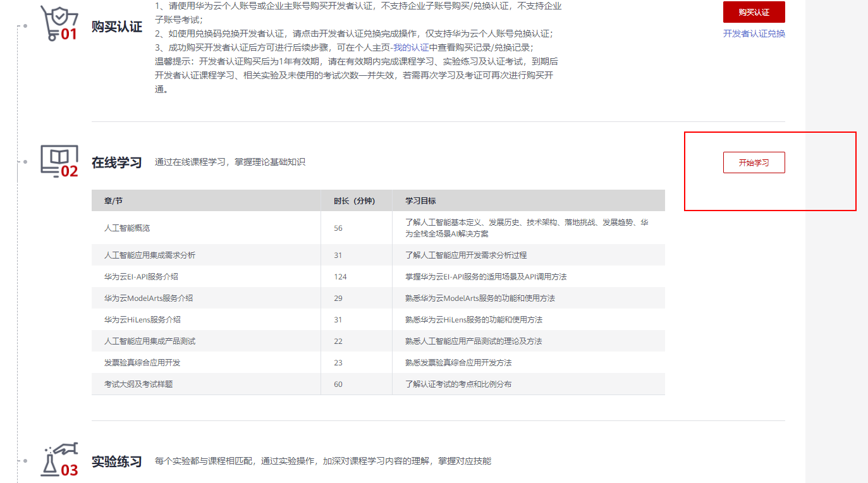Click the 章/节 column header
This screenshot has width=868, height=483.
[114, 200]
